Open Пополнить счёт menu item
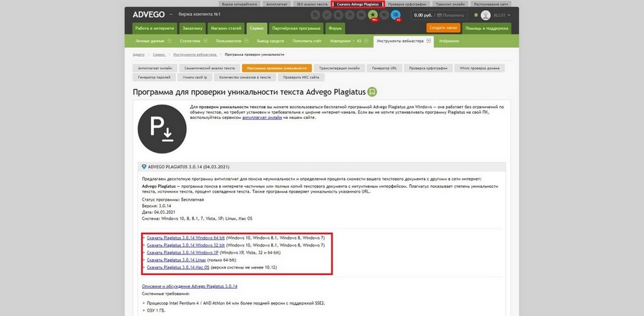 (307, 41)
